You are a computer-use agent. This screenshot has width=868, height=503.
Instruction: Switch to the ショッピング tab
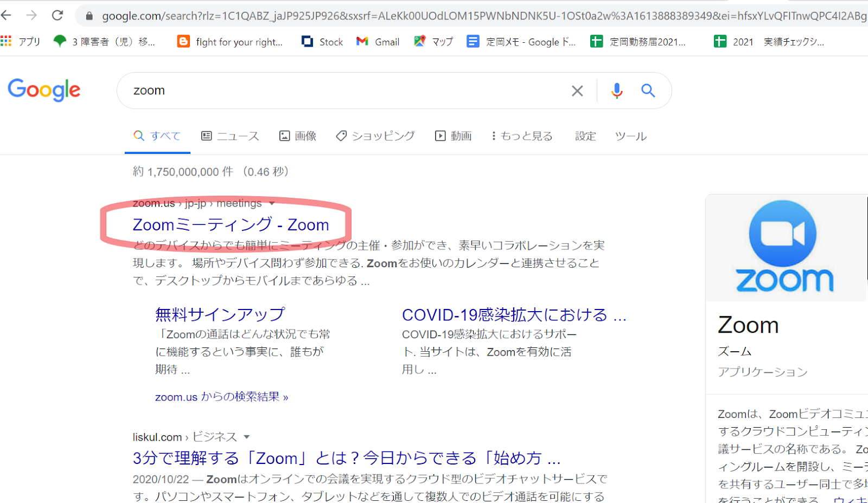click(375, 136)
